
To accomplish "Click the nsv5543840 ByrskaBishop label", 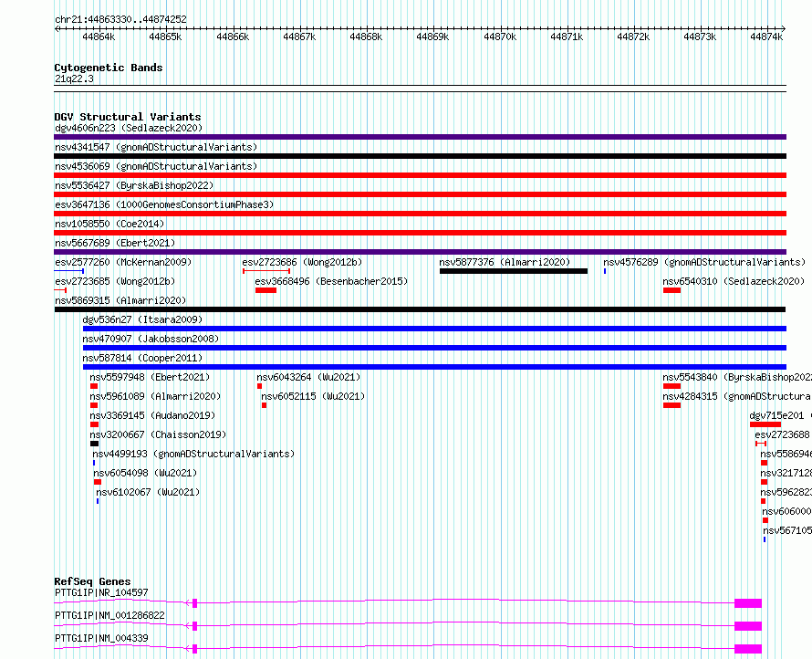I will tap(737, 377).
